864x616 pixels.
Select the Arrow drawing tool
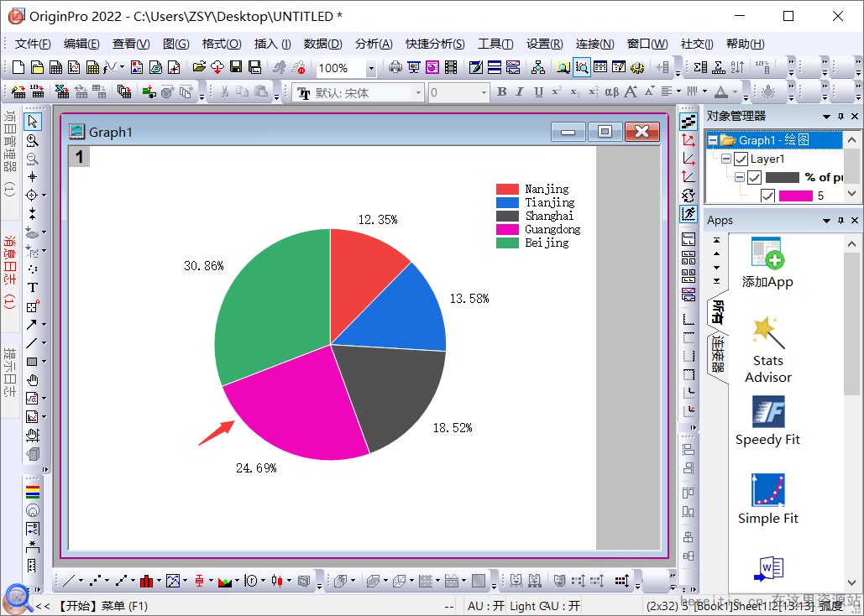pyautogui.click(x=31, y=325)
